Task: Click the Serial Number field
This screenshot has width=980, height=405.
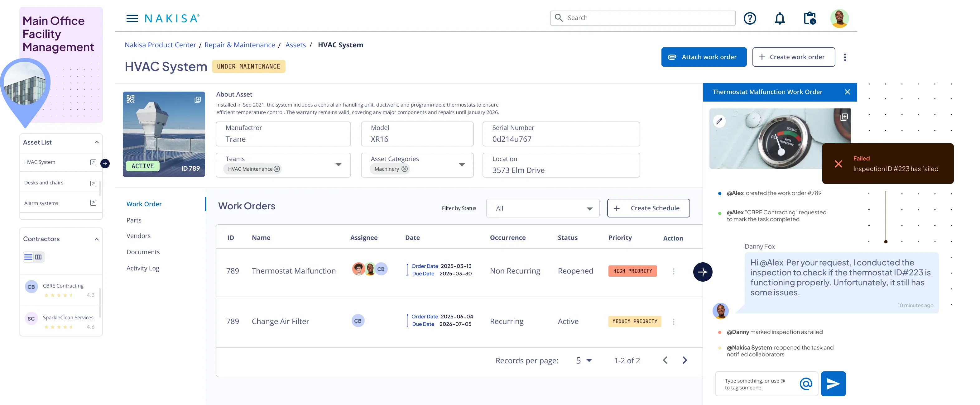Action: point(561,134)
